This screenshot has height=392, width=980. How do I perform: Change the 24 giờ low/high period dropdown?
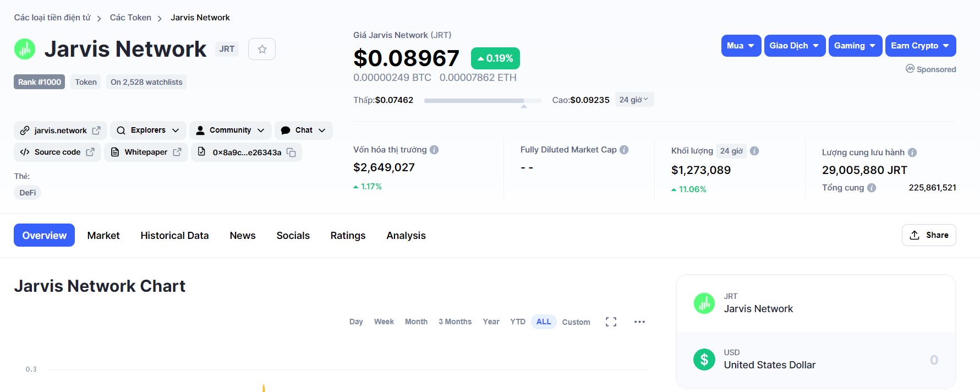tap(634, 100)
